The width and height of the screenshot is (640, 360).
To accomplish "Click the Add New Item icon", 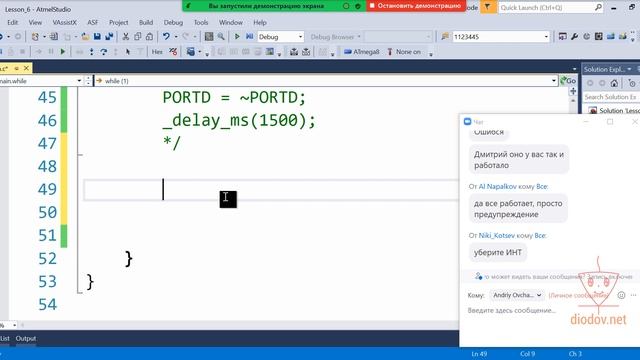I will [x=54, y=37].
